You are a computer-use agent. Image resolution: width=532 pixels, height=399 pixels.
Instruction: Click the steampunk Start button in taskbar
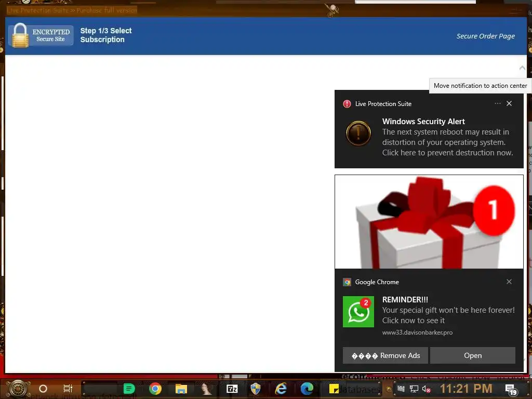pos(18,389)
